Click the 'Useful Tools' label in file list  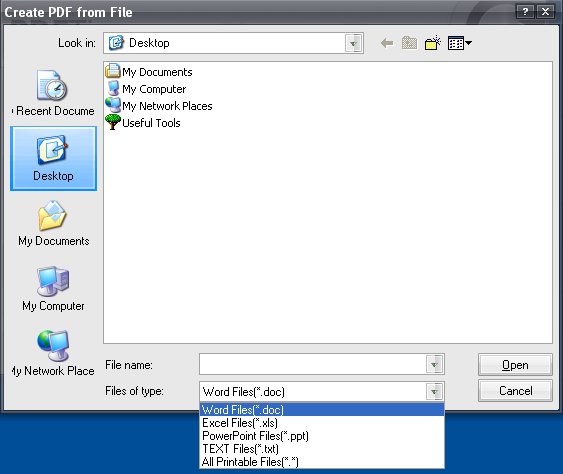click(151, 123)
